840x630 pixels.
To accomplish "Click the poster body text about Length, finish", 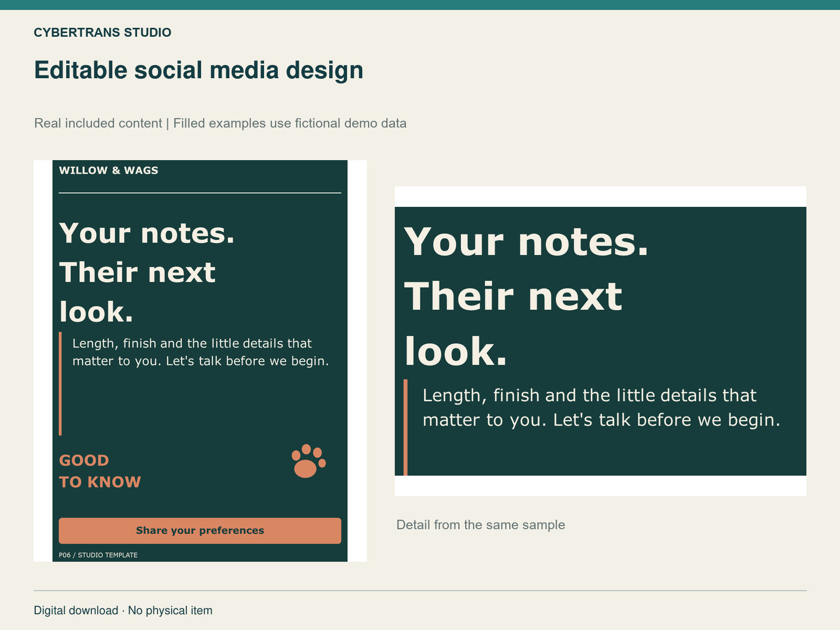I will (201, 352).
